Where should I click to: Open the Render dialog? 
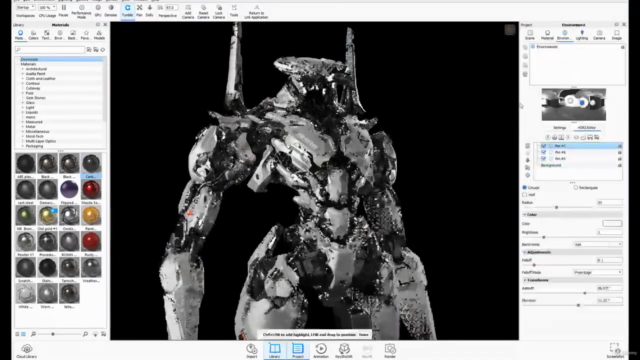pos(390,351)
